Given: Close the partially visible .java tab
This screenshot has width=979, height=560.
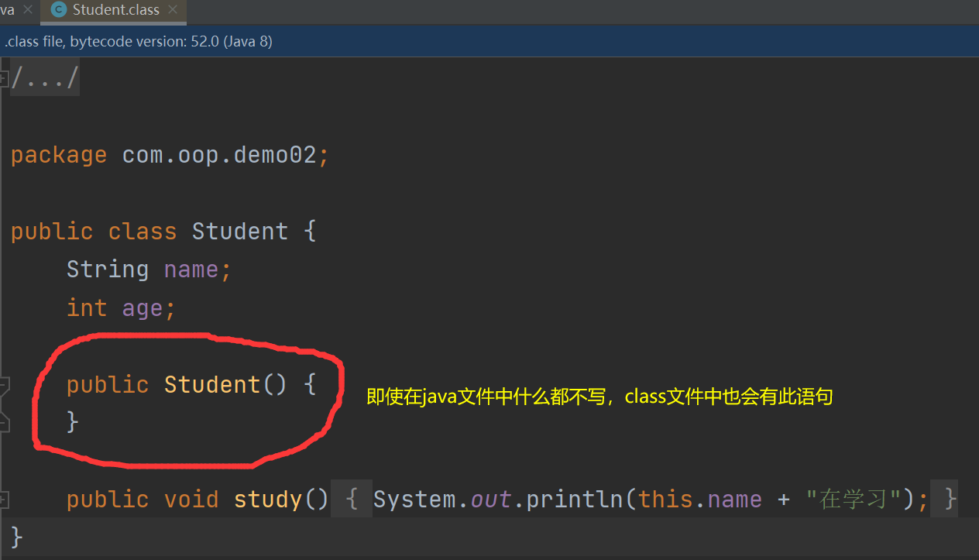Looking at the screenshot, I should click(29, 10).
